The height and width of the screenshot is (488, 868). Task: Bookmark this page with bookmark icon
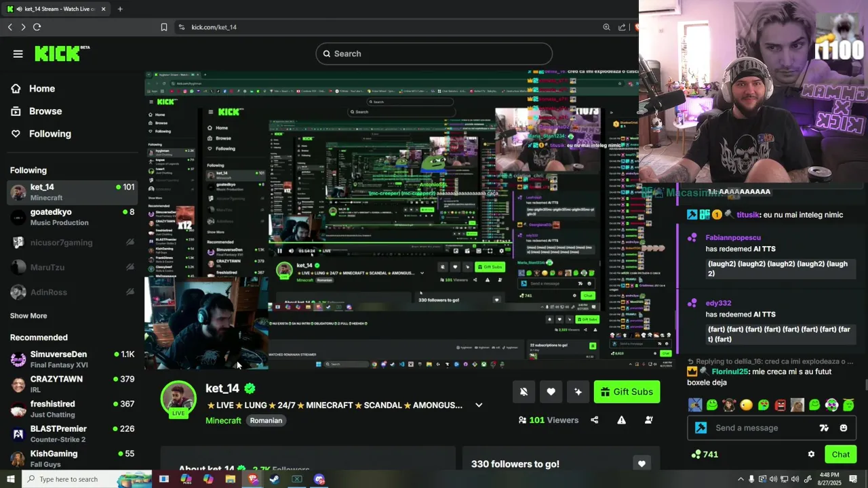(164, 27)
